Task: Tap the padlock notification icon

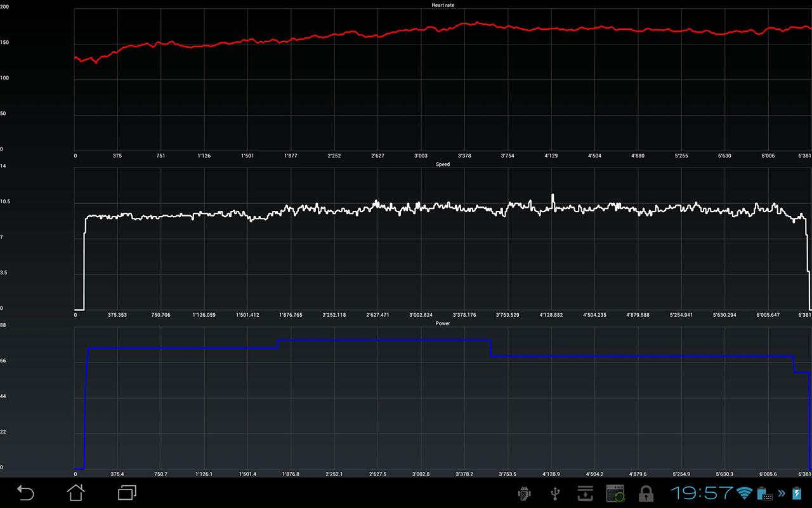Action: 646,493
